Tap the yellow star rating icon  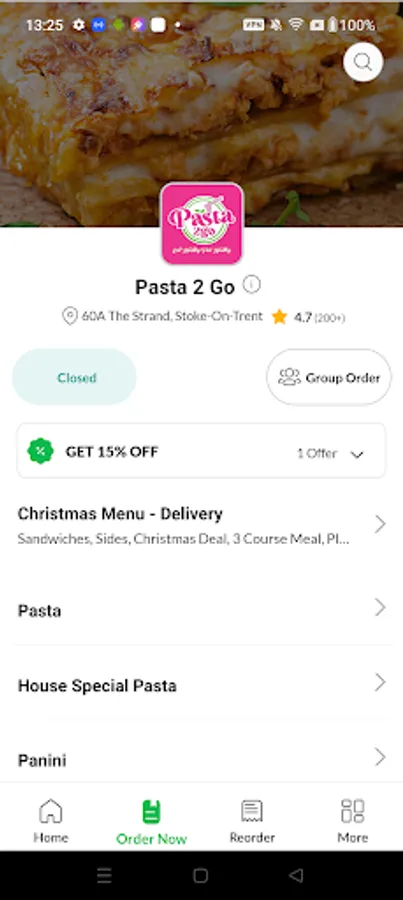[x=280, y=317]
